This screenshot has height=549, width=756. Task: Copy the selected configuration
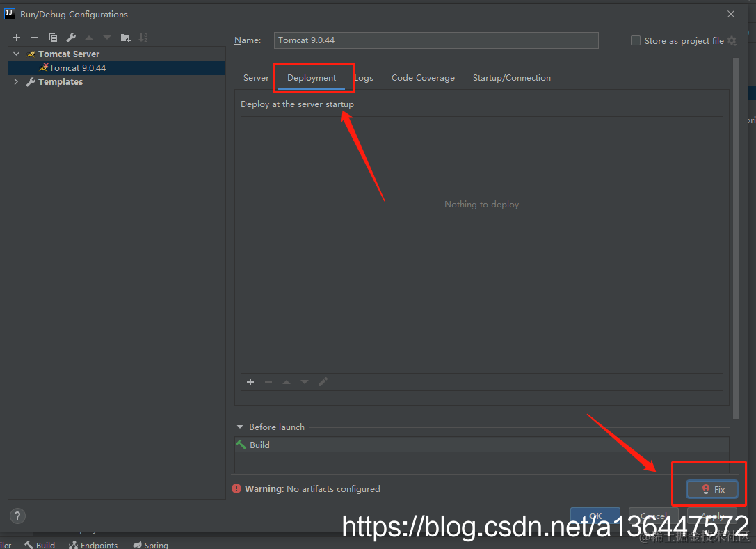pyautogui.click(x=53, y=38)
